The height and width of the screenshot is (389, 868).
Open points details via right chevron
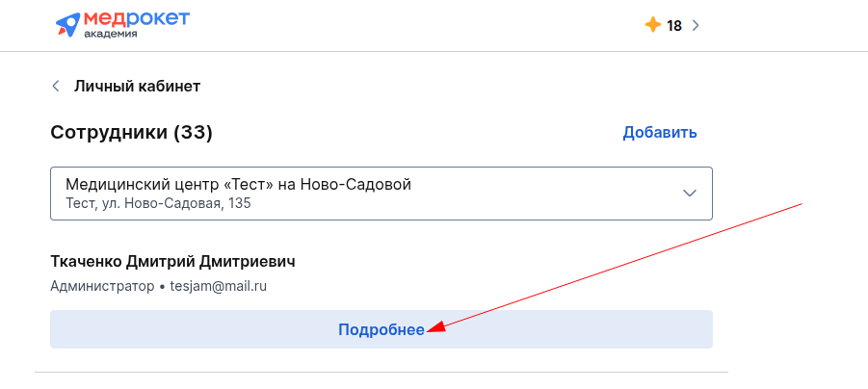pyautogui.click(x=696, y=25)
